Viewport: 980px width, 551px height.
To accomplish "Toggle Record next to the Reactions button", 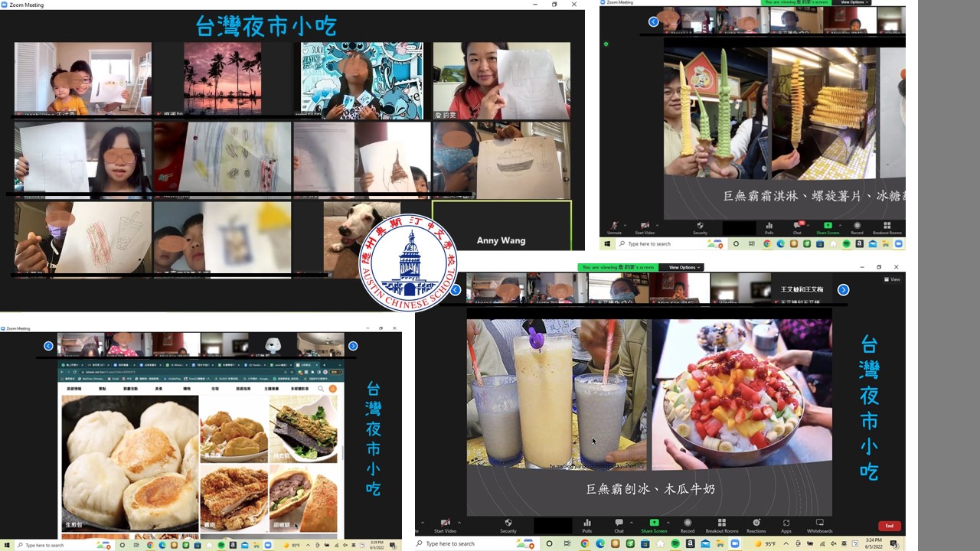I will pos(688,525).
